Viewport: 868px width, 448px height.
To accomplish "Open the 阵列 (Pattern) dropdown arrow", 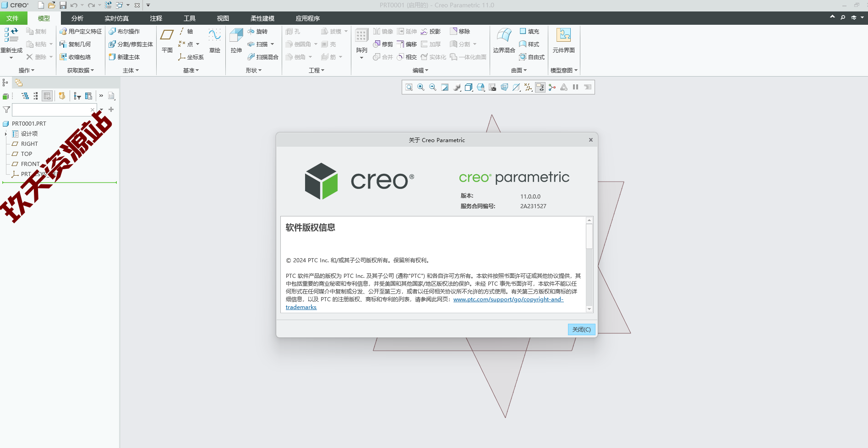I will [x=361, y=58].
